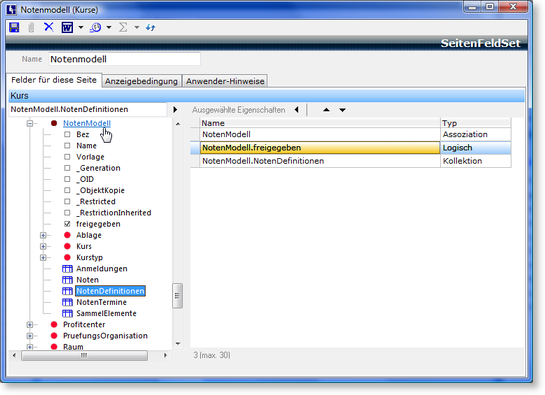
Task: Expand the Kurs tree node
Action: point(43,247)
